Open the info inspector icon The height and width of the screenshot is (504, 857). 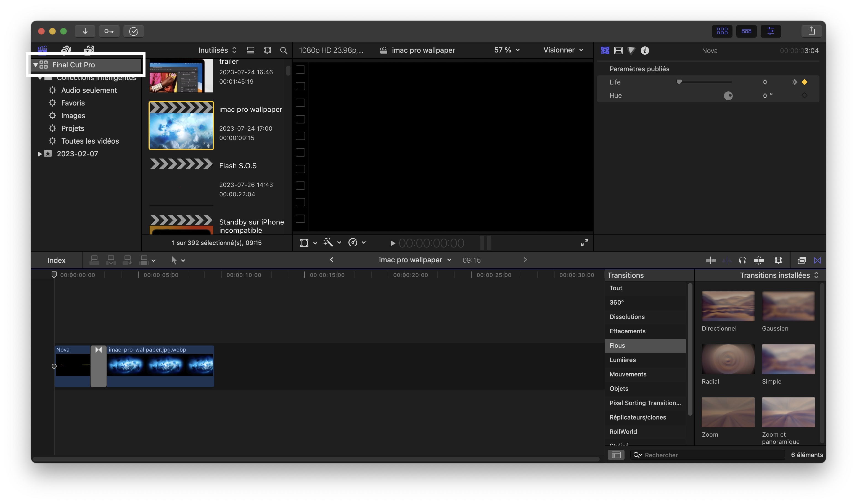coord(645,51)
